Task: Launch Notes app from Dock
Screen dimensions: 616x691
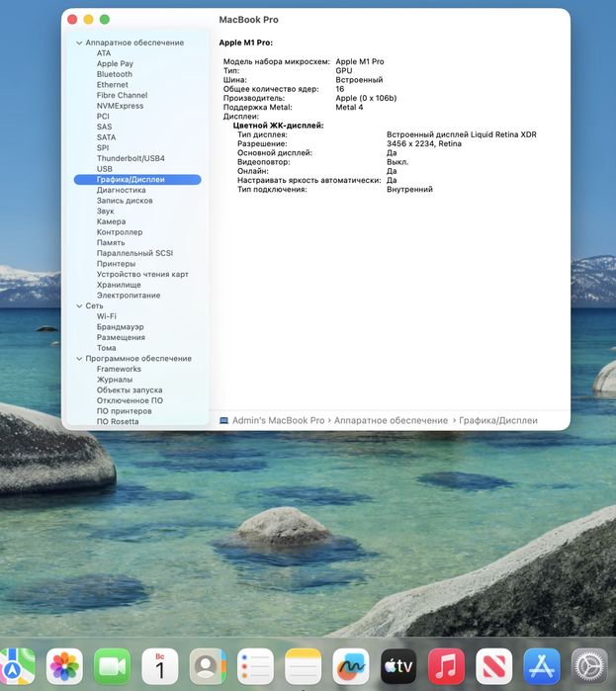Action: click(304, 666)
